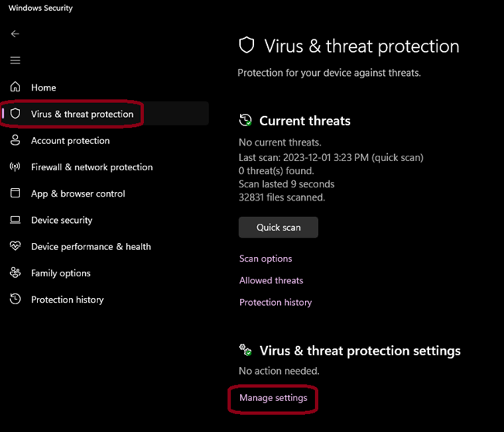Click the Home house icon
Image resolution: width=504 pixels, height=432 pixels.
click(15, 87)
